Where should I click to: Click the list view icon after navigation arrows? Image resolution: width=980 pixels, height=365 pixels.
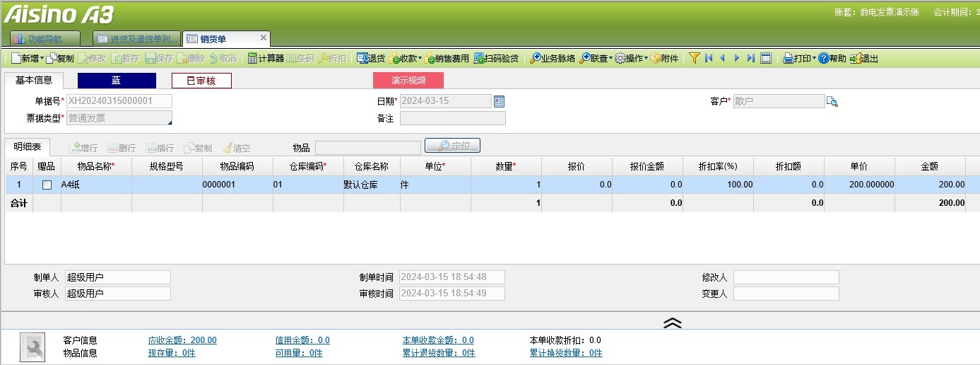click(x=765, y=59)
